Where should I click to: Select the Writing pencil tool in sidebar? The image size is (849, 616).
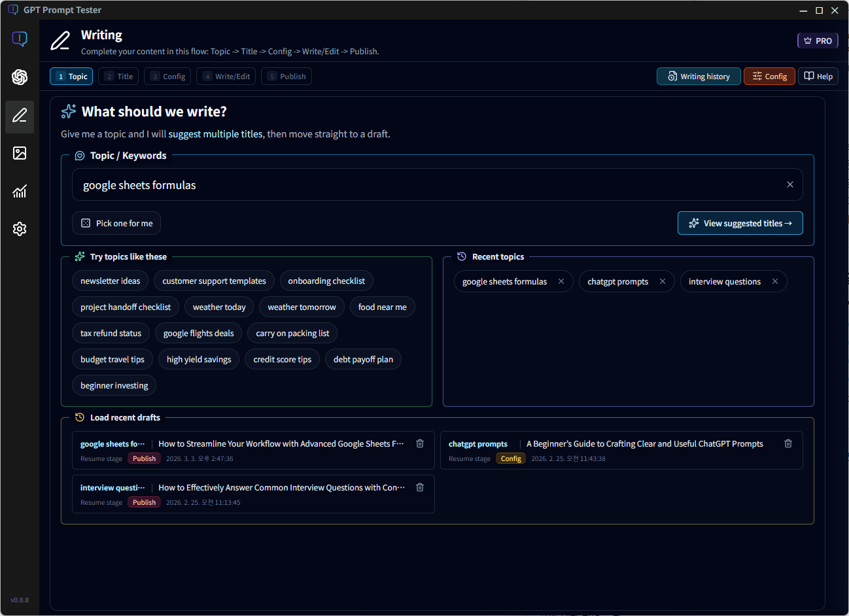point(20,117)
